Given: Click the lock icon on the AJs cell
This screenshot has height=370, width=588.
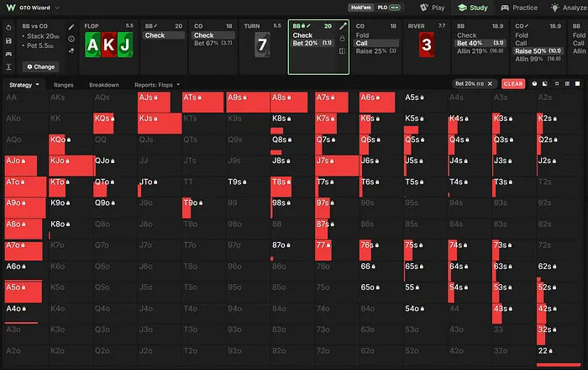Looking at the screenshot, I should click(x=156, y=98).
